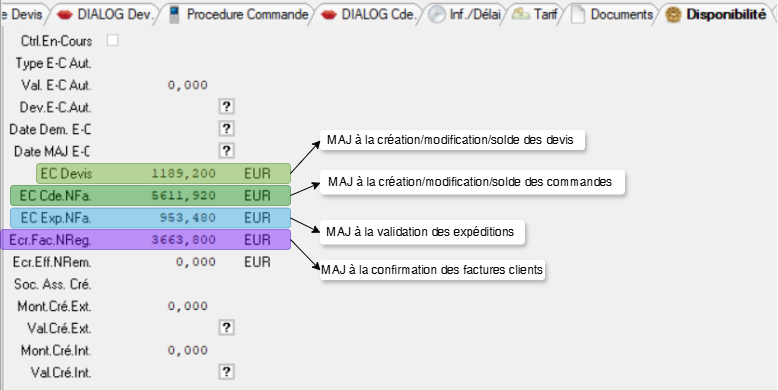This screenshot has width=778, height=390.
Task: Click the Ecr.Fac.NReg. label
Action: pos(50,240)
